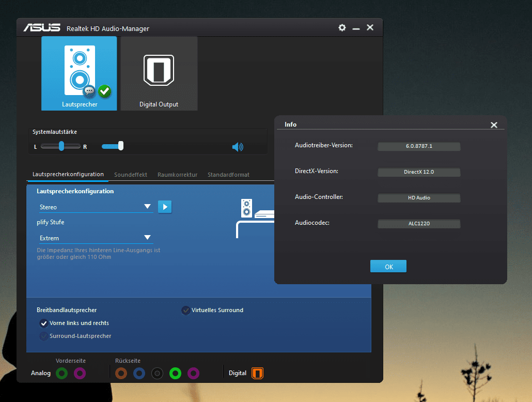Click the system volume slider handle
The image size is (532, 402).
[121, 146]
